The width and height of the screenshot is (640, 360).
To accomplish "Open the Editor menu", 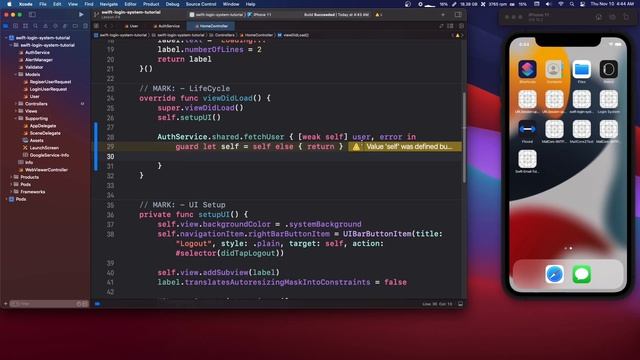I will (130, 4).
